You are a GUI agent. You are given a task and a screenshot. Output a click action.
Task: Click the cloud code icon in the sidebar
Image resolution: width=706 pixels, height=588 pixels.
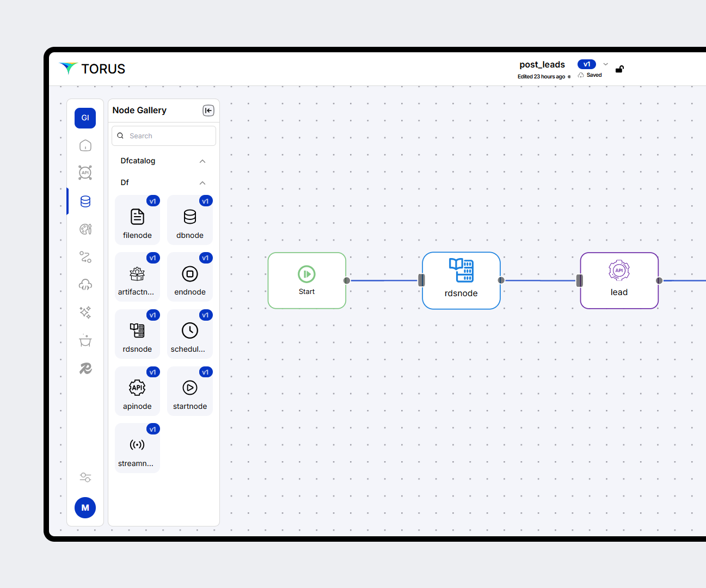[x=85, y=285]
